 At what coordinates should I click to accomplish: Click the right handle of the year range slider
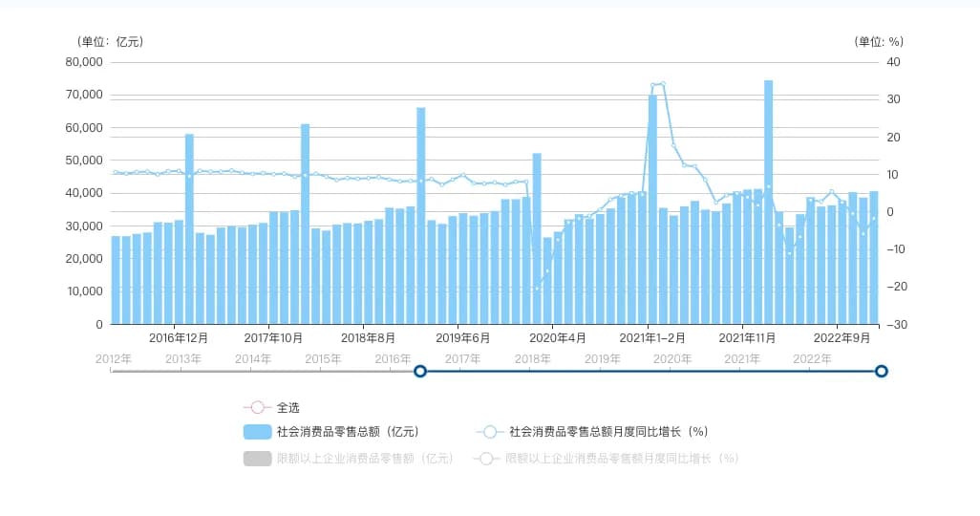(x=882, y=372)
